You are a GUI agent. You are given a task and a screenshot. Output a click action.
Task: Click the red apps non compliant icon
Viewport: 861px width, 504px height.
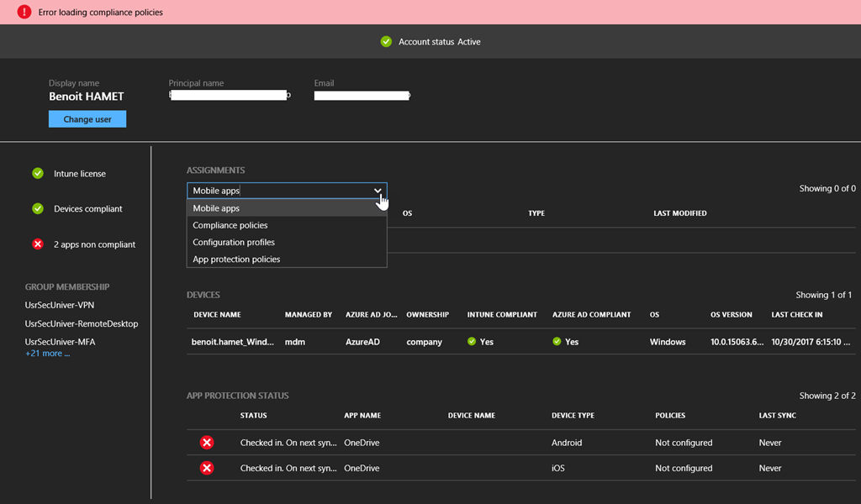tap(38, 244)
